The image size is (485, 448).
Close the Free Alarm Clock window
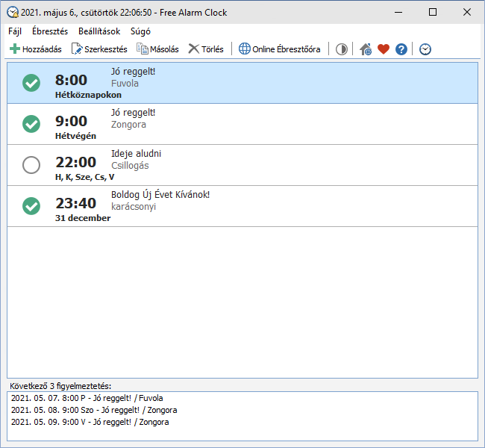(x=467, y=13)
